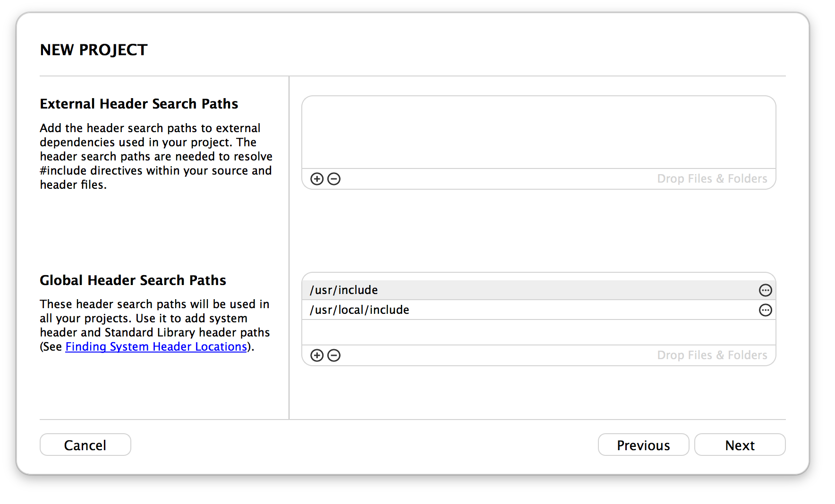Click the global list Drop Files & Folders area

click(x=712, y=355)
